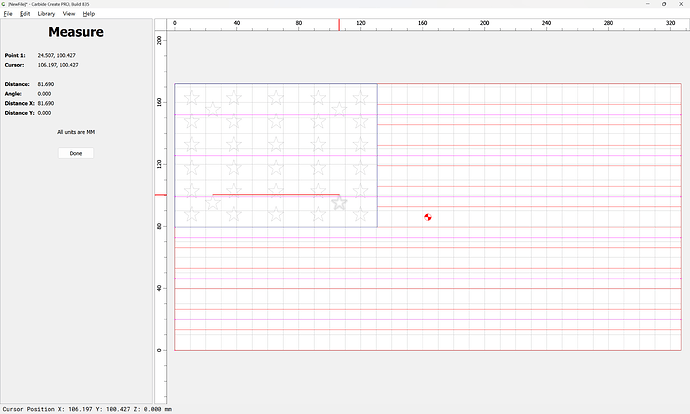The width and height of the screenshot is (690, 414).
Task: Click the red cursor marker on the top ruler
Action: pos(338,23)
